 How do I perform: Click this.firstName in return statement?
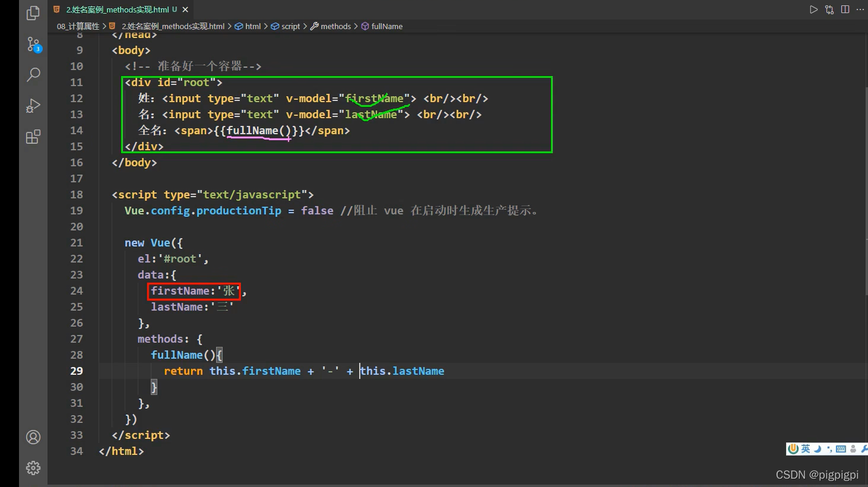(255, 371)
